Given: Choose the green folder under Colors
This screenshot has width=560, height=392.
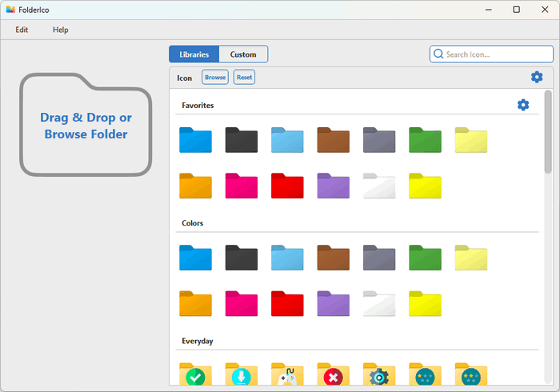Looking at the screenshot, I should (x=425, y=258).
